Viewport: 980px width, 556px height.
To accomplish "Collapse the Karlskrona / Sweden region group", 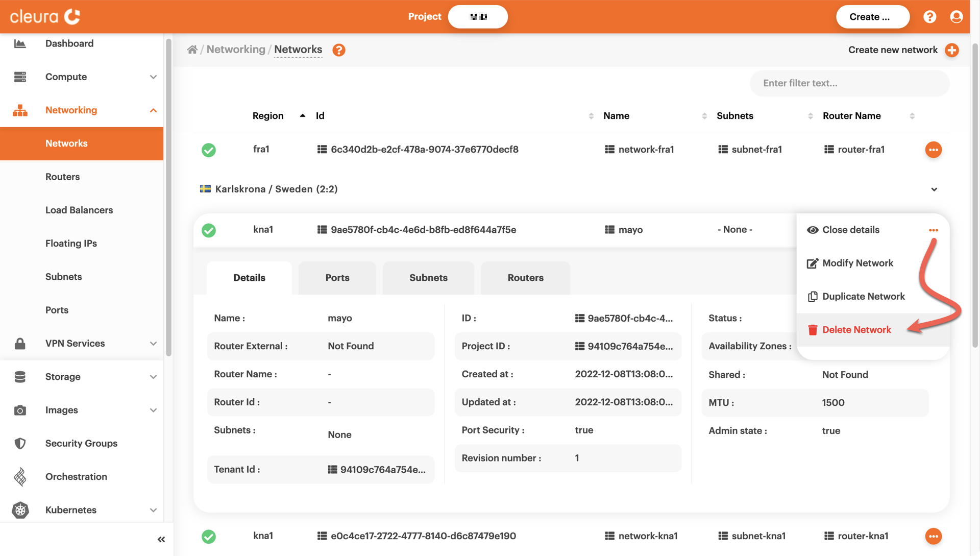I will coord(934,189).
